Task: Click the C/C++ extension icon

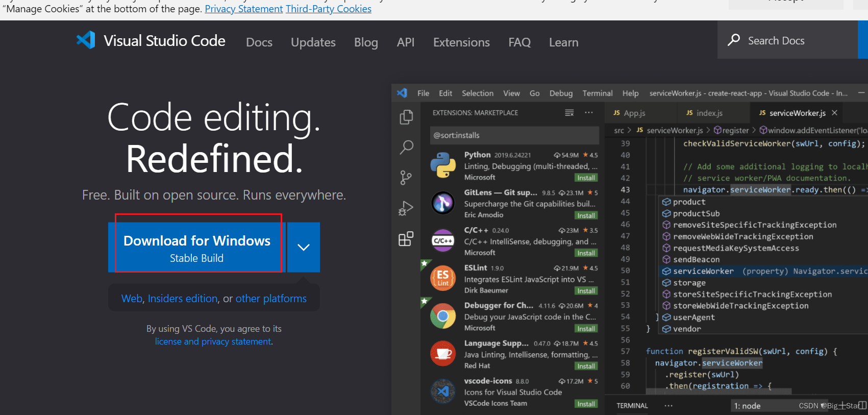Action: point(443,240)
